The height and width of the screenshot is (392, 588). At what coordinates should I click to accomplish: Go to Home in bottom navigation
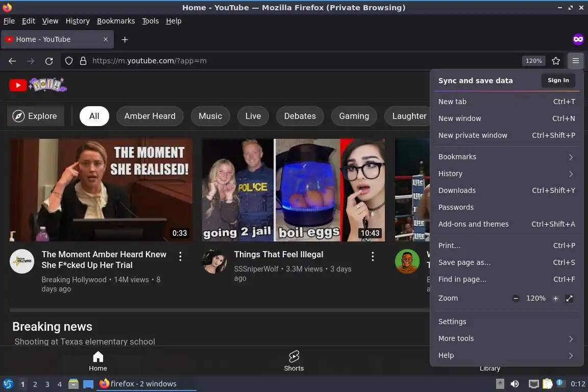point(98,361)
